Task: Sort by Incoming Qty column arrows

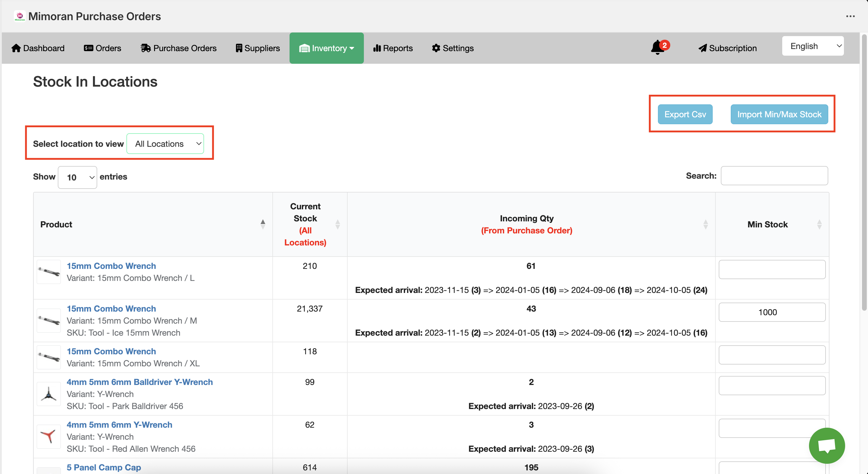Action: [705, 224]
